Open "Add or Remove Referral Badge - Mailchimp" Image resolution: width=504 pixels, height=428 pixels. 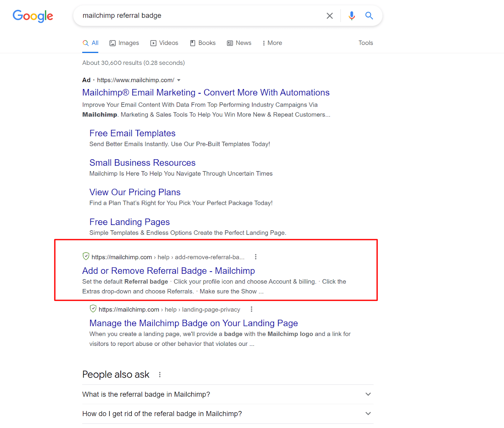coord(168,271)
